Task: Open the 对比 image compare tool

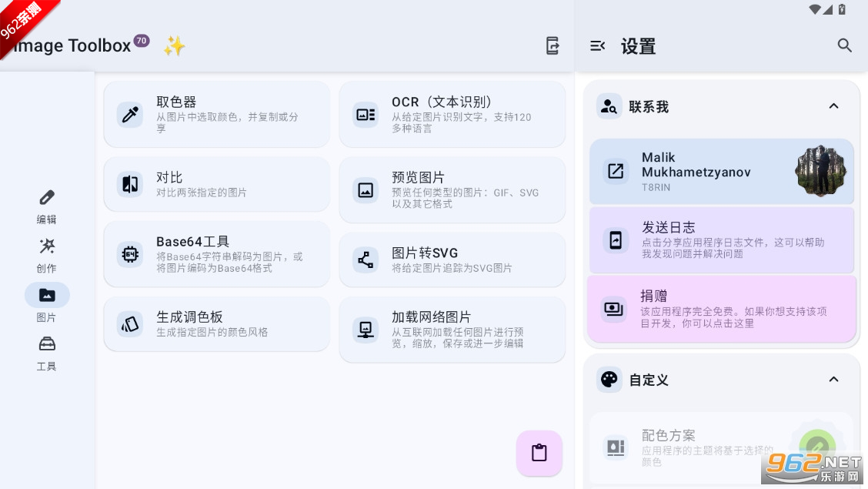Action: [x=216, y=184]
